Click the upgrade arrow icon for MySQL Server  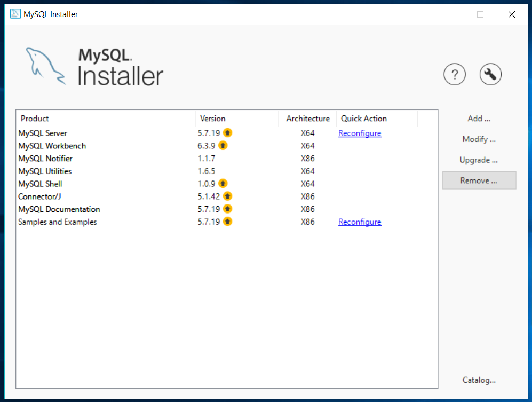click(x=228, y=133)
